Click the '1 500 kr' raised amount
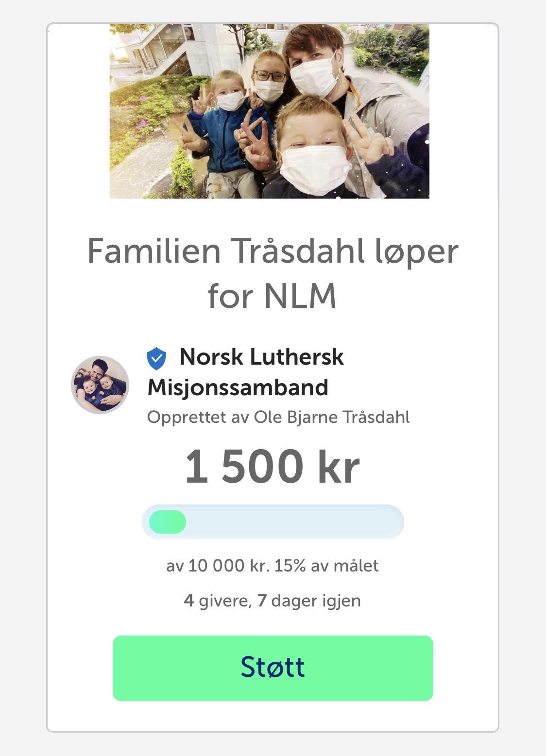Image resolution: width=546 pixels, height=756 pixels. 272,466
